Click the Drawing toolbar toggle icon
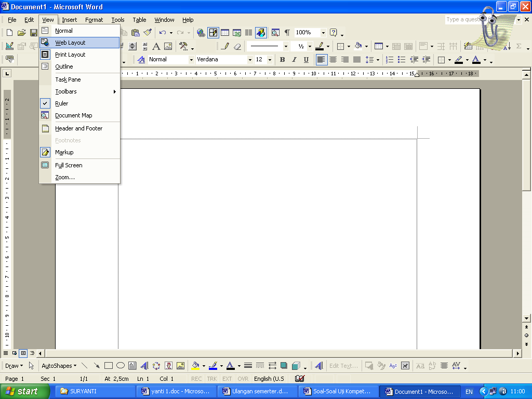 pos(261,33)
